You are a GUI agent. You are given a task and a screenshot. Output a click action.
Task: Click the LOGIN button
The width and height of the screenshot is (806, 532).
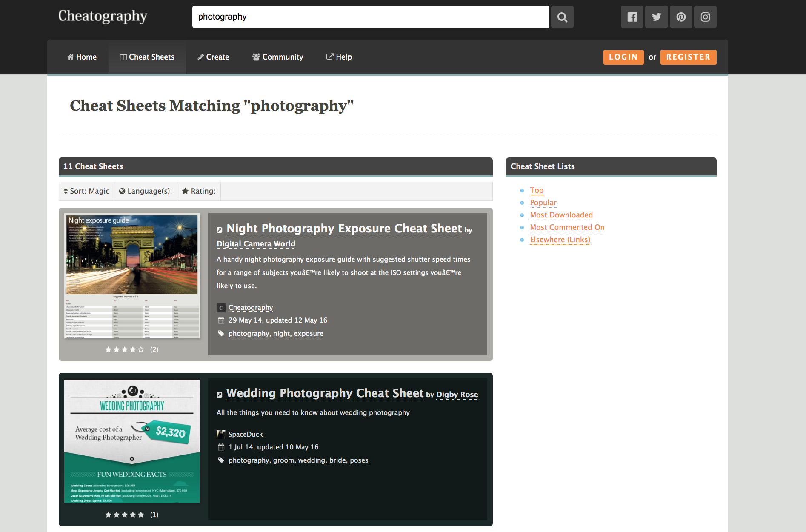(623, 57)
